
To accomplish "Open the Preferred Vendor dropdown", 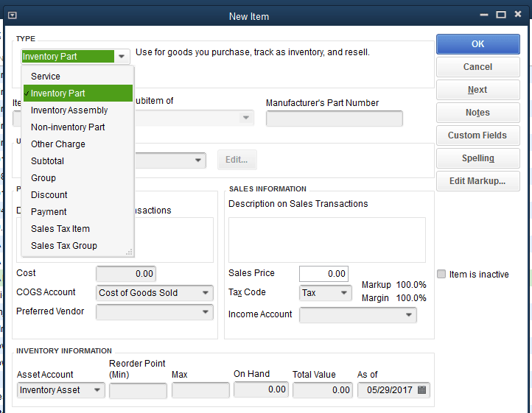I will coord(206,312).
